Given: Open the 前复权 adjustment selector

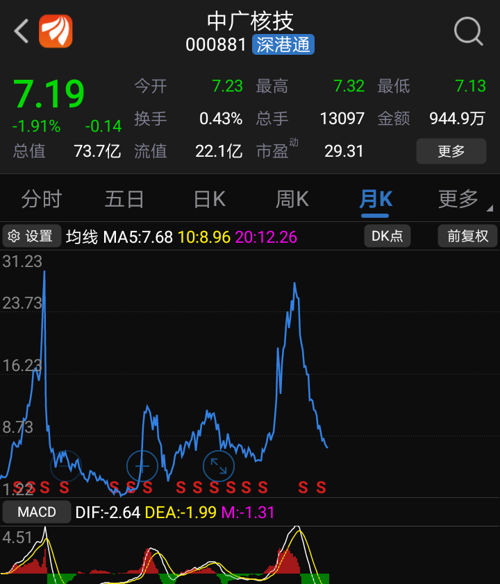Looking at the screenshot, I should [x=467, y=236].
